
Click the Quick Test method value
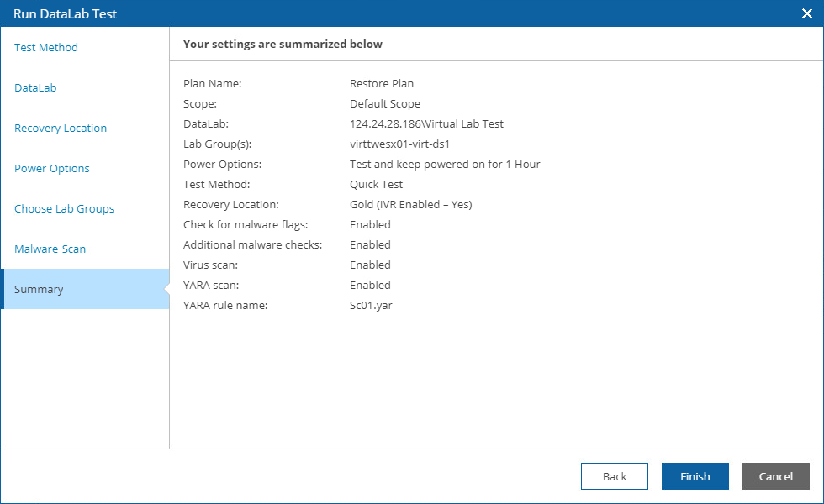376,185
